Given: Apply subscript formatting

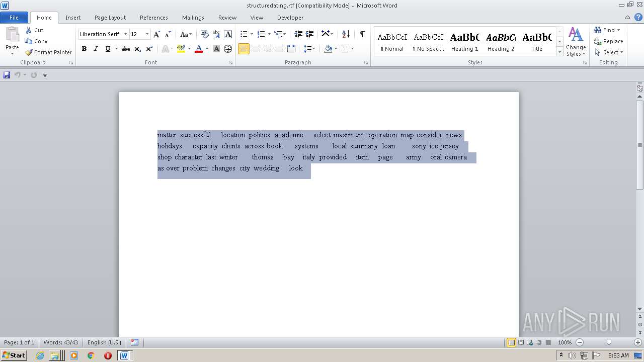Looking at the screenshot, I should (x=137, y=49).
